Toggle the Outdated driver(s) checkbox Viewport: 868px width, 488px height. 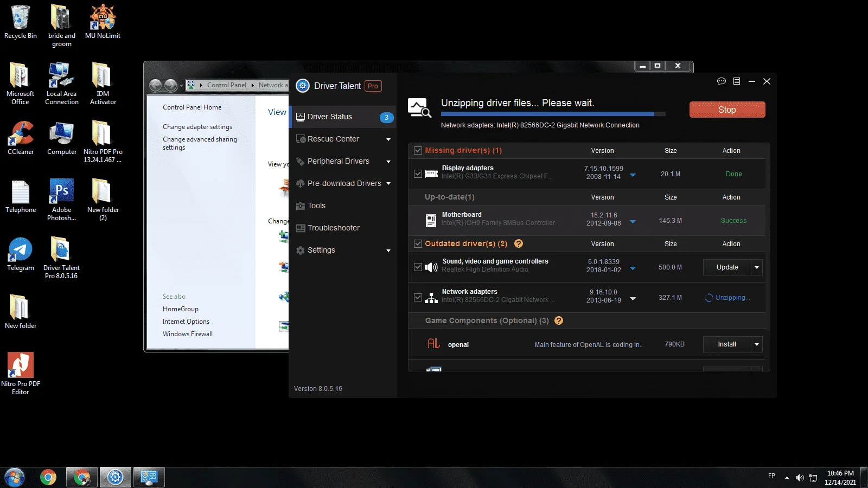(418, 243)
